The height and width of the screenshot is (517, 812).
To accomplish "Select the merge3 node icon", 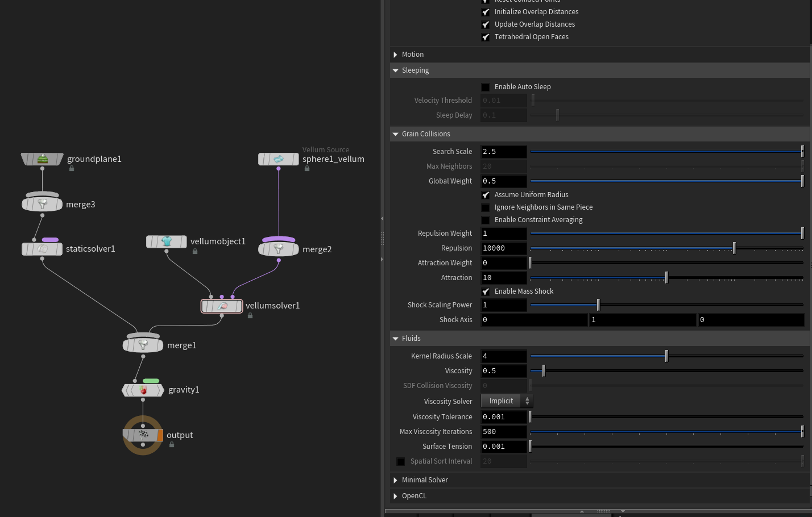I will tap(42, 205).
